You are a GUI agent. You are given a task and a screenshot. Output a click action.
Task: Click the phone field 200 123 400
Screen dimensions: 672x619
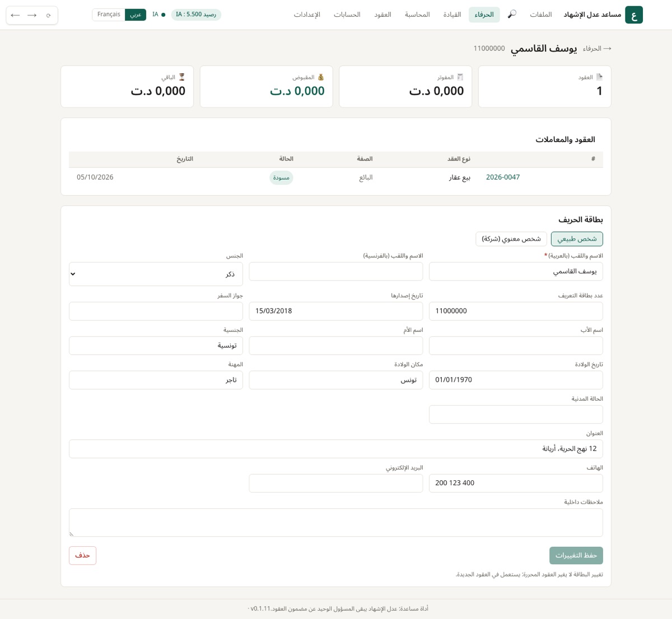click(x=516, y=483)
